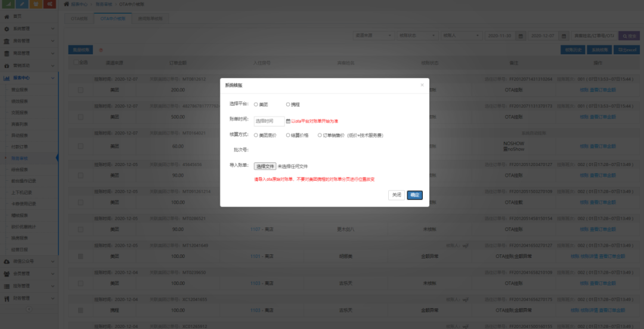644x329 pixels.
Task: Open 经营日报 in the sidebar
Action: pyautogui.click(x=20, y=249)
